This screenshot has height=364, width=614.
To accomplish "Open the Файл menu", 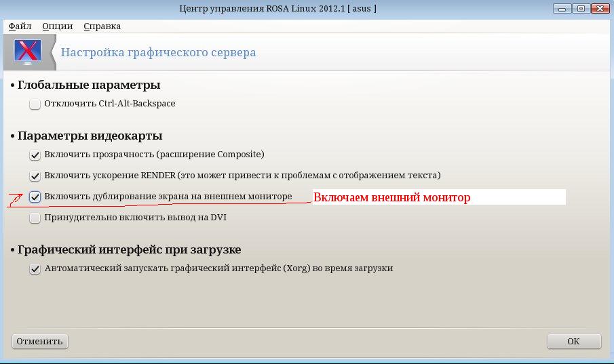I will pyautogui.click(x=20, y=26).
